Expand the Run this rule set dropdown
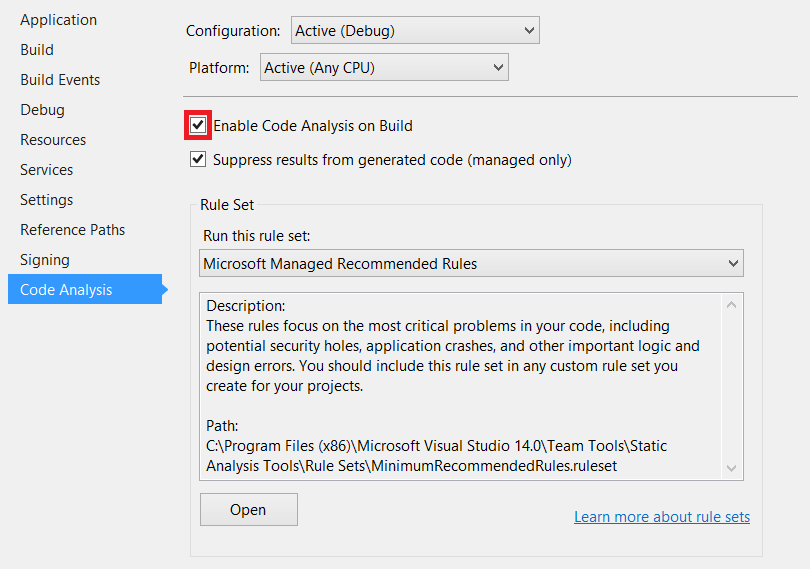The width and height of the screenshot is (810, 569). click(471, 264)
